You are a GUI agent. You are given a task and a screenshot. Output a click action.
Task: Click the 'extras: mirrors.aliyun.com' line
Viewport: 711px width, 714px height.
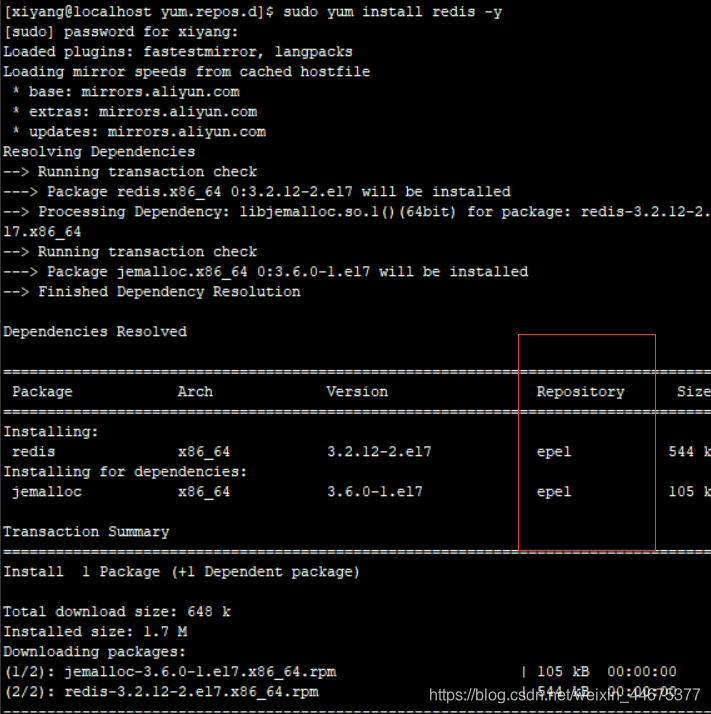(x=134, y=112)
